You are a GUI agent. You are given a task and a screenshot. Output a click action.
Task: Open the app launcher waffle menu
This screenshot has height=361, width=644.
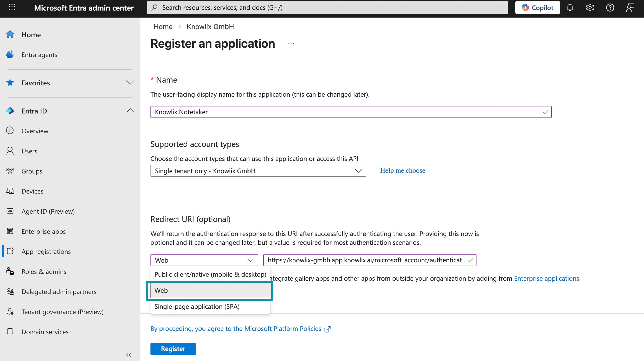coord(12,7)
